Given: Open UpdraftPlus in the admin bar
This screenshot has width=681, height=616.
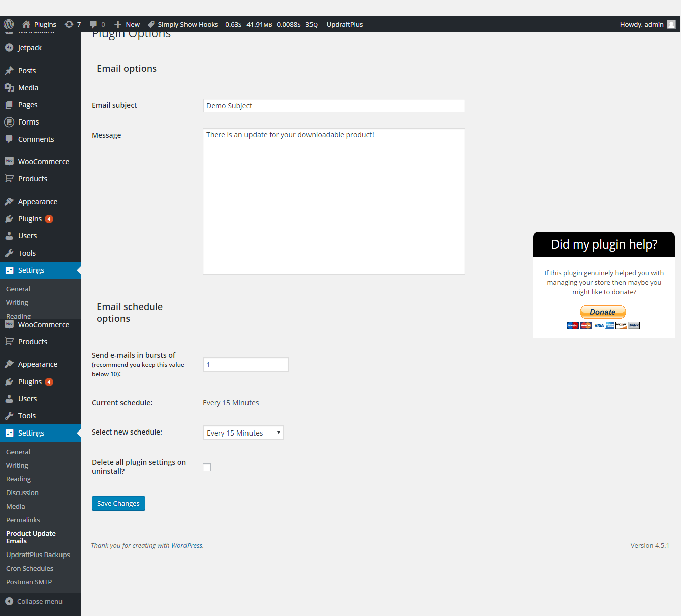Looking at the screenshot, I should [x=345, y=24].
